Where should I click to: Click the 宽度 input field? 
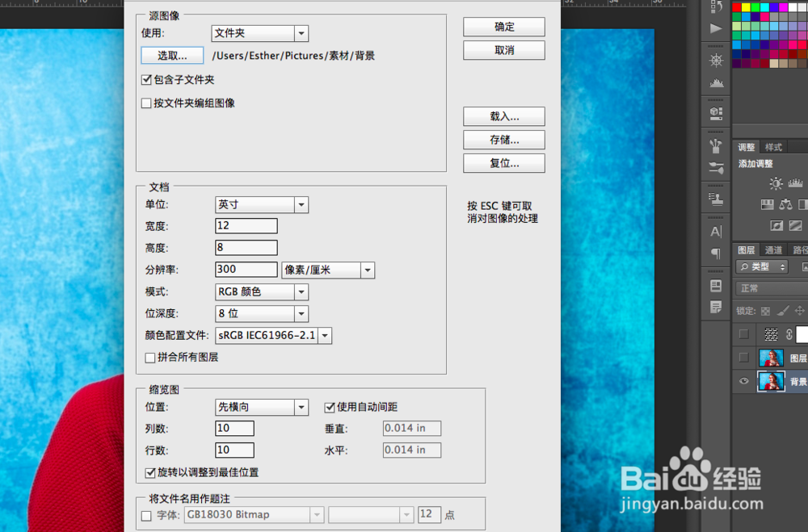point(246,226)
